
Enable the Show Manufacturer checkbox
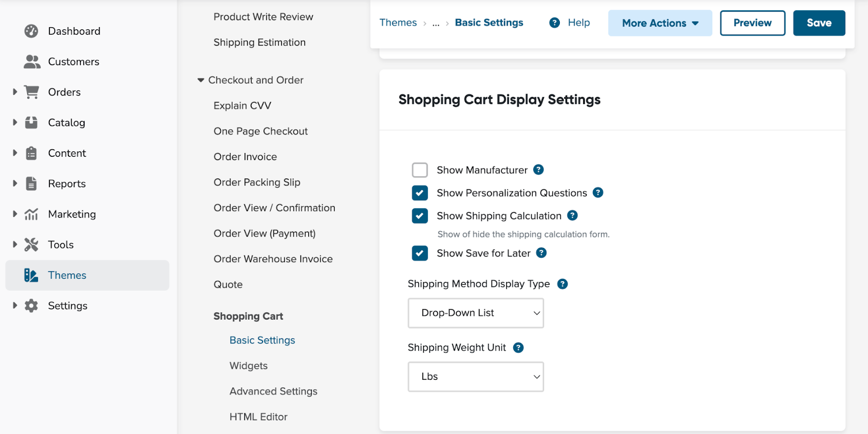(420, 170)
